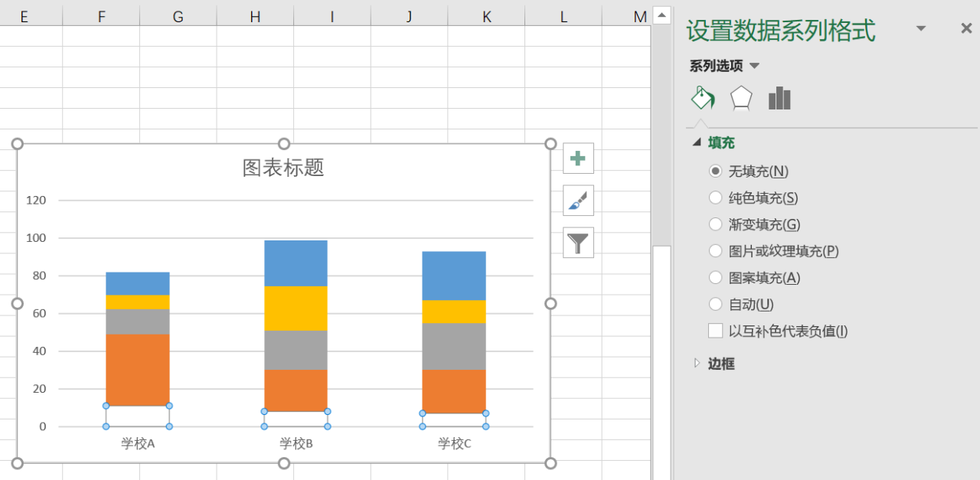Select the 图案填充(A) radio button

click(715, 277)
